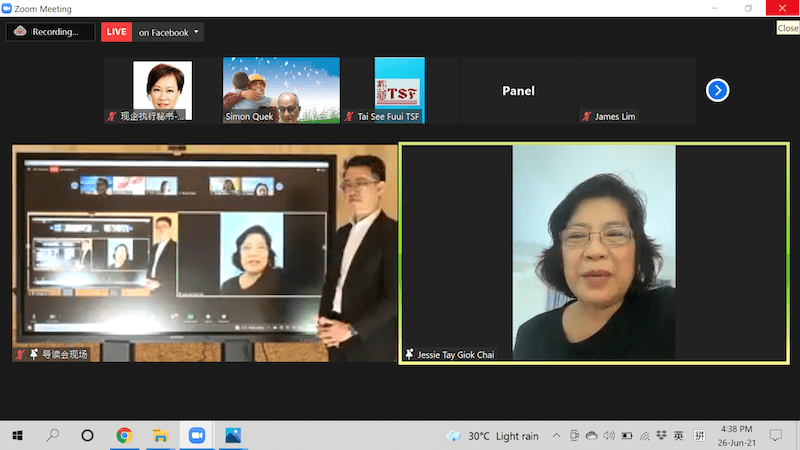
Task: Open the 'on Facebook' live dropdown
Action: point(168,32)
